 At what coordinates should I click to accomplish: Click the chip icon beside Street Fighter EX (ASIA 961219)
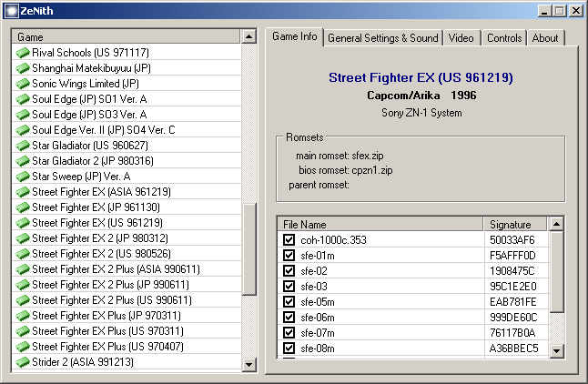23,192
